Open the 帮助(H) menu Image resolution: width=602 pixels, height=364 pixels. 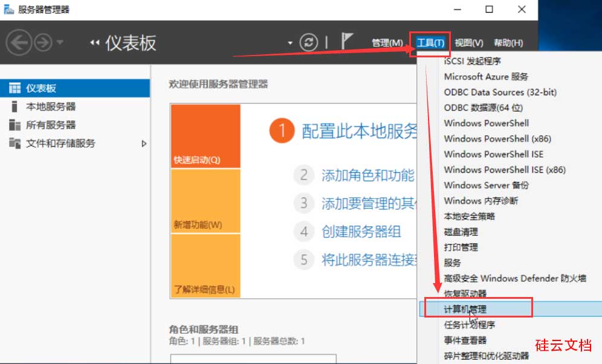[x=508, y=43]
